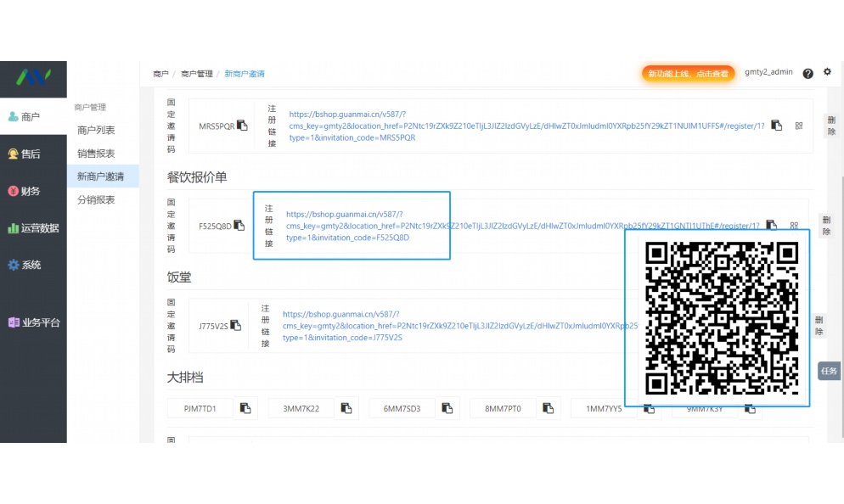
Task: Copy the MRS5PQR registration link
Action: tap(775, 126)
